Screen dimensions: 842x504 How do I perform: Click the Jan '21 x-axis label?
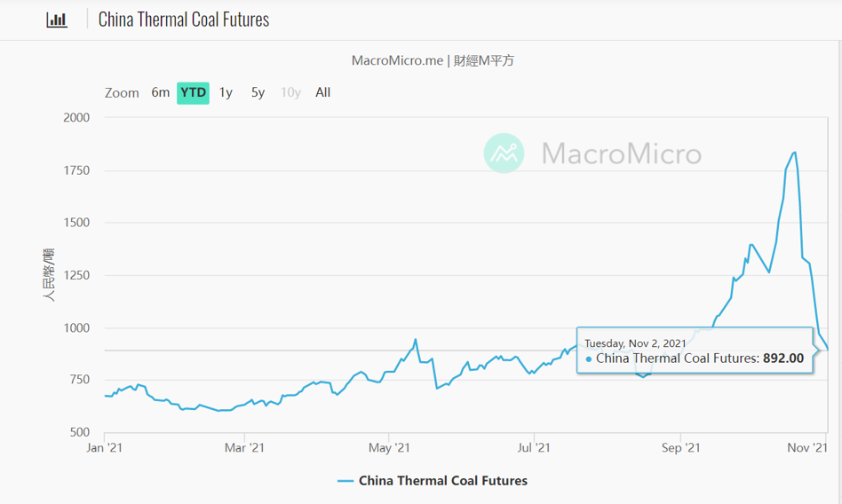[104, 448]
